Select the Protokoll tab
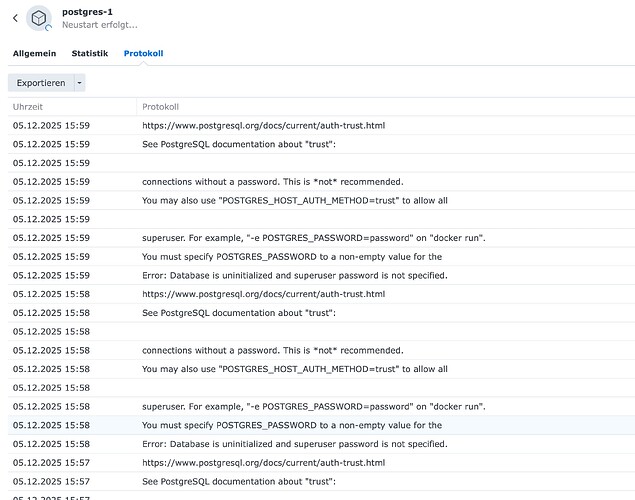The image size is (635, 500). tap(143, 53)
